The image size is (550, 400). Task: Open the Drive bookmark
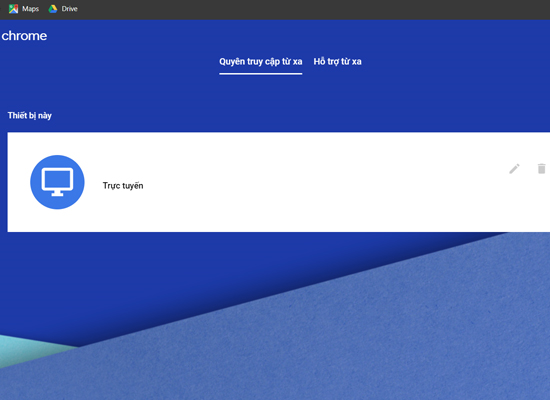click(63, 9)
